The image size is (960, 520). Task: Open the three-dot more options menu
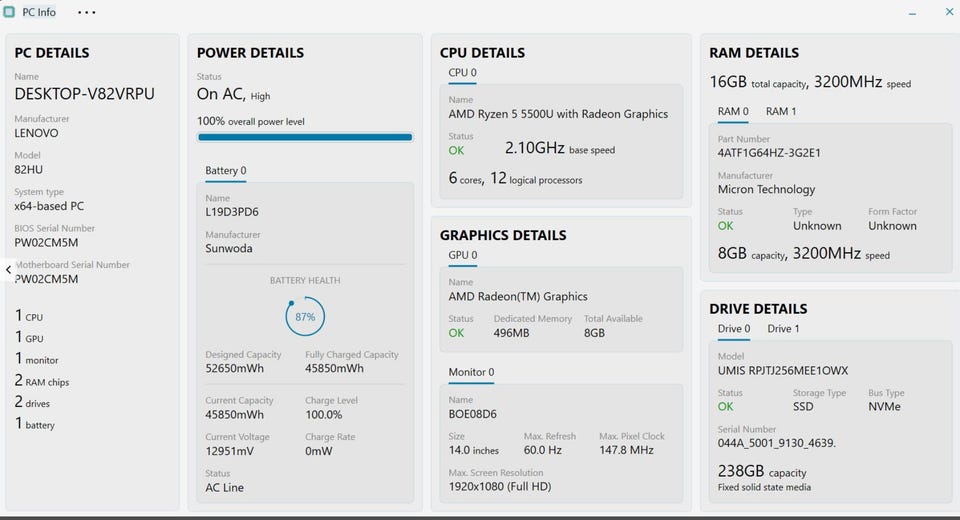click(86, 13)
